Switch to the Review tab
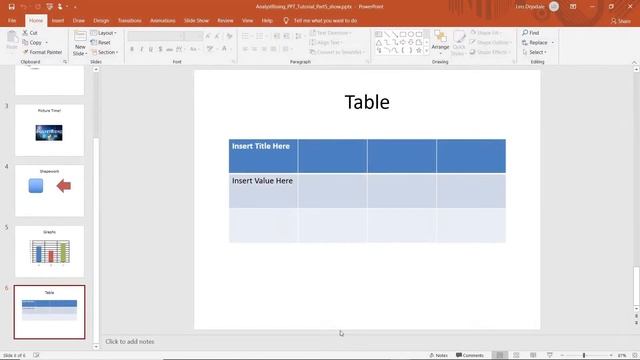 pyautogui.click(x=225, y=20)
